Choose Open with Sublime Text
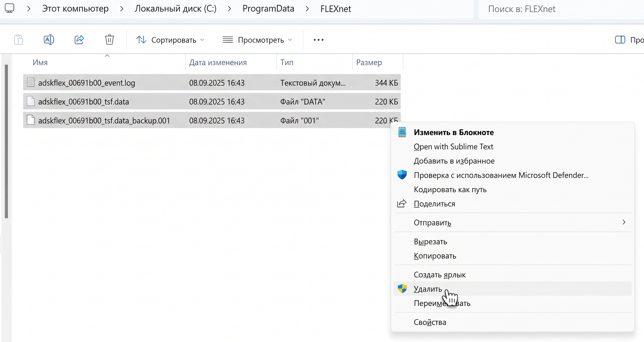644x342 pixels. pos(513,147)
